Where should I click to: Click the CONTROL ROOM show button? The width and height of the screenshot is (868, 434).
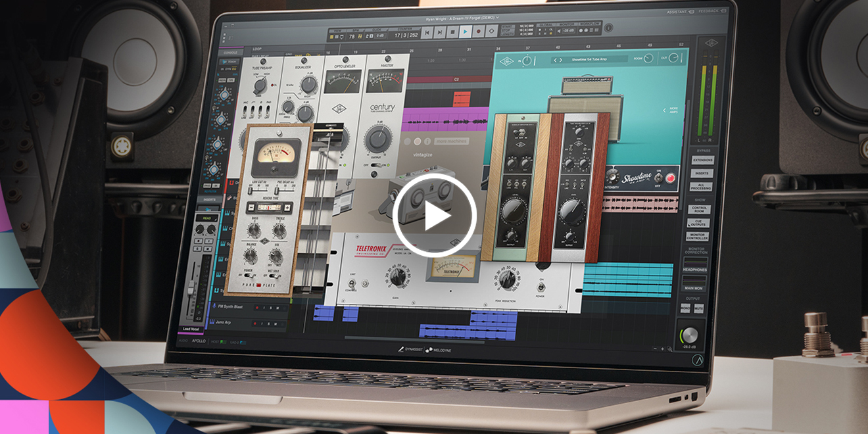click(700, 209)
